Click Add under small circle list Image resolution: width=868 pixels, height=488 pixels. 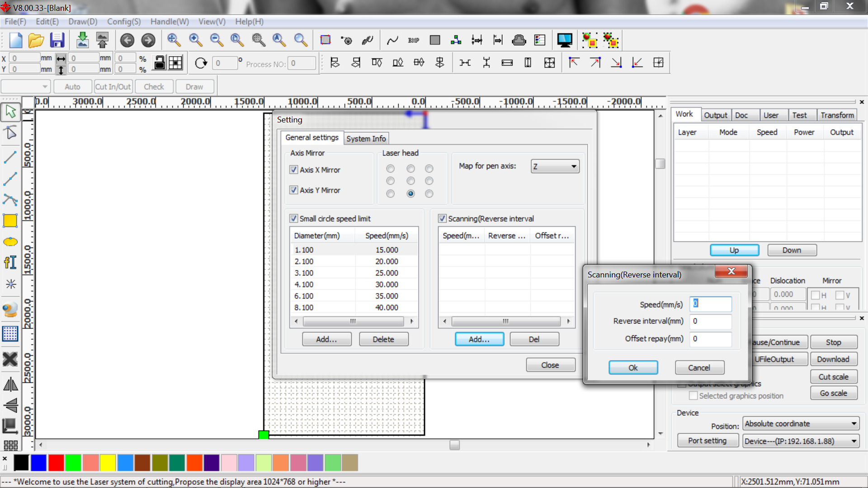coord(326,339)
